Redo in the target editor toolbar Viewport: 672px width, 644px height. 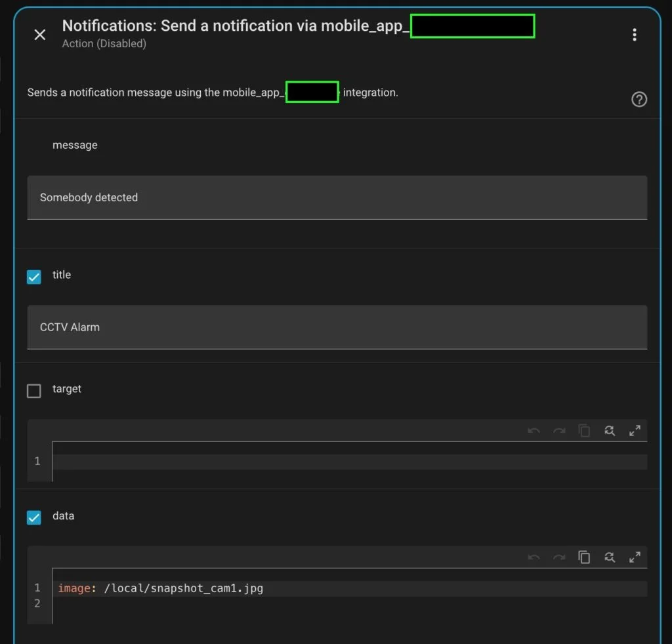click(x=559, y=431)
